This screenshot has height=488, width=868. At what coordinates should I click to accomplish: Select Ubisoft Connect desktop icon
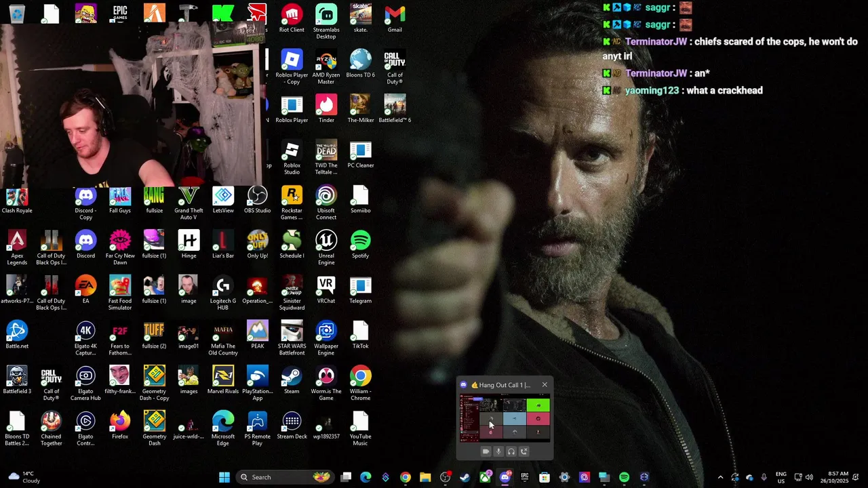(326, 203)
